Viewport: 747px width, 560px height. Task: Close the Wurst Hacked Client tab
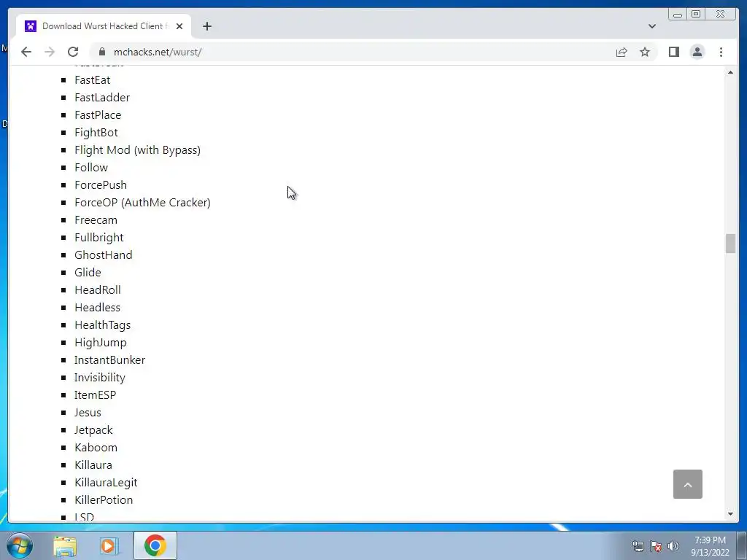(x=179, y=26)
